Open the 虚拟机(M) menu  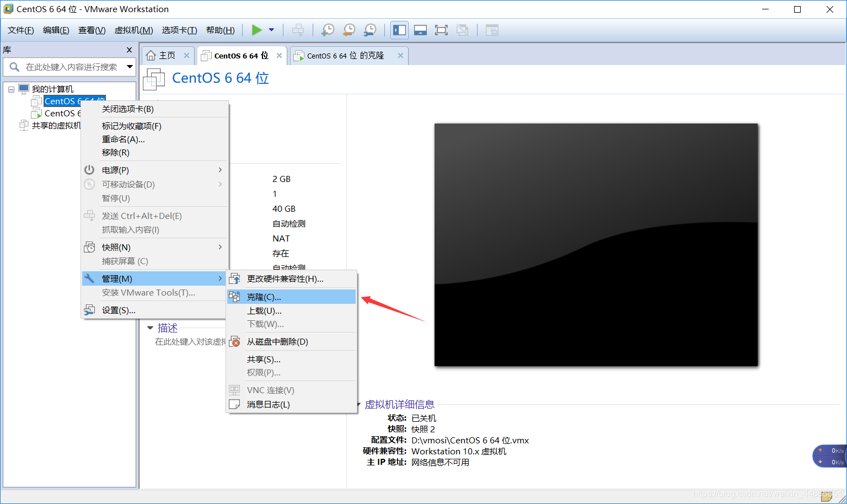click(x=134, y=30)
